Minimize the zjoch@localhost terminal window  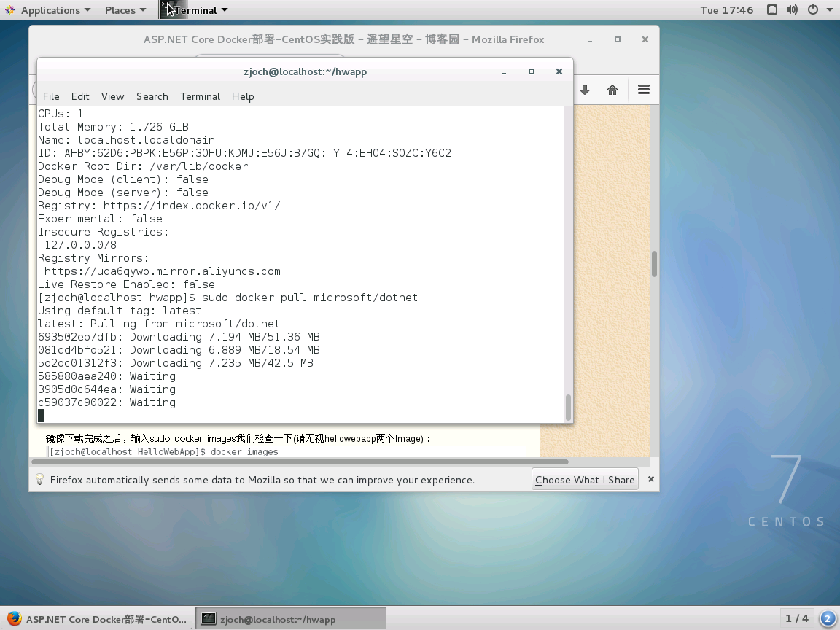[504, 71]
